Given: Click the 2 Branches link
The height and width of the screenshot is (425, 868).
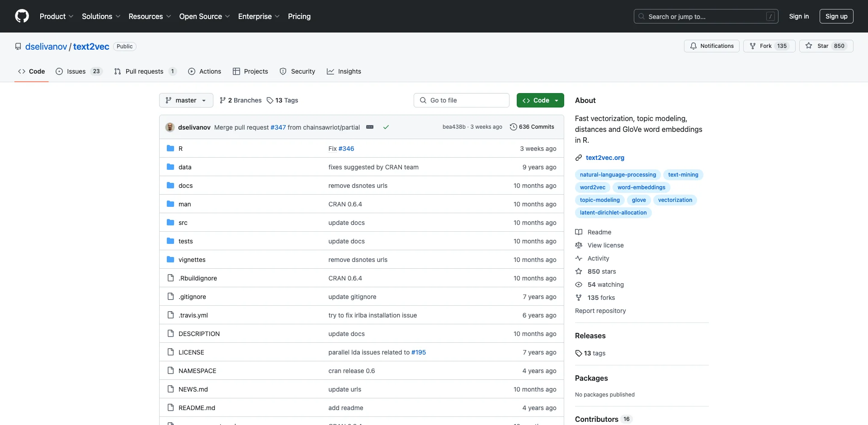Looking at the screenshot, I should point(241,100).
